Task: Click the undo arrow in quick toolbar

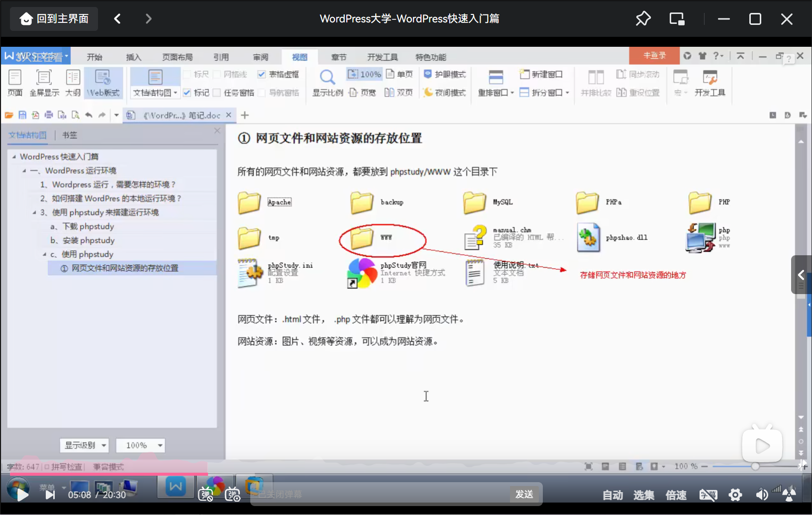Action: click(x=89, y=115)
